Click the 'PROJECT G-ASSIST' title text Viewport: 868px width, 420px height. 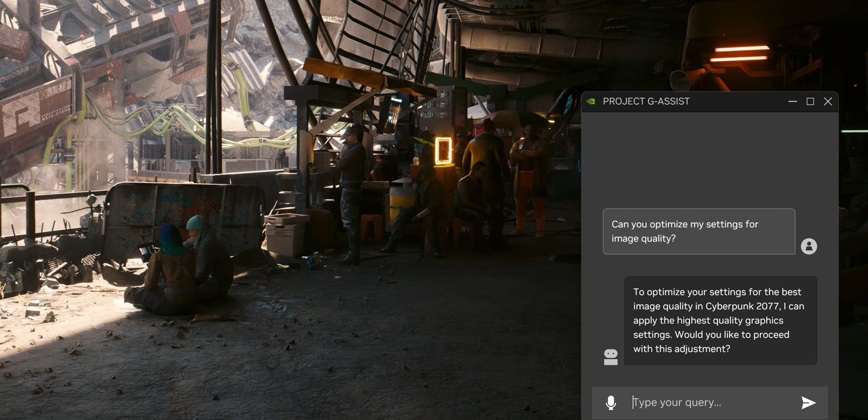click(x=646, y=102)
